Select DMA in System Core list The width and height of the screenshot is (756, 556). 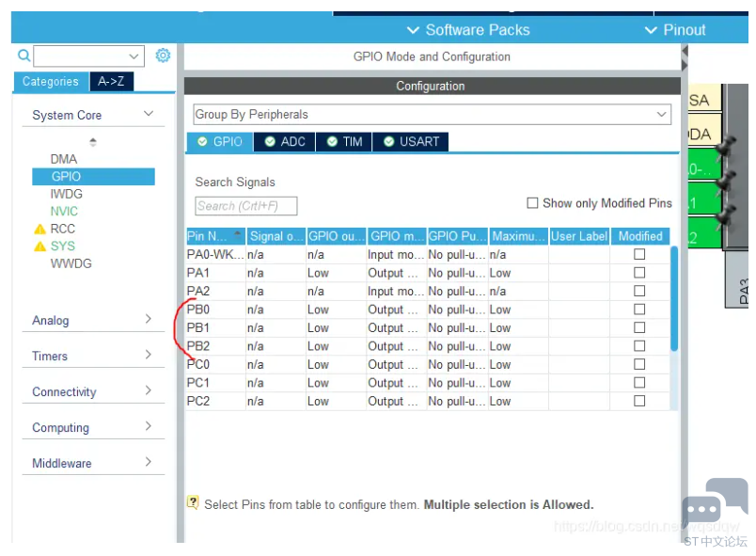tap(64, 159)
